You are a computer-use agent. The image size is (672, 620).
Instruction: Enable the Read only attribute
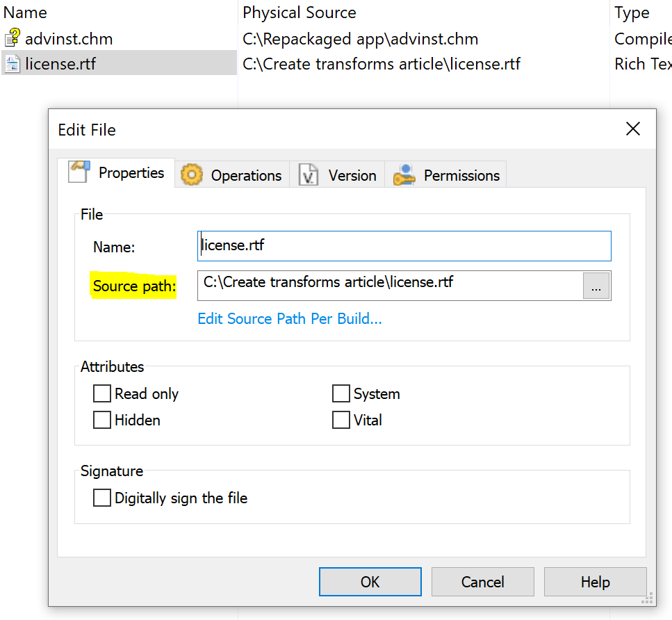pos(102,393)
